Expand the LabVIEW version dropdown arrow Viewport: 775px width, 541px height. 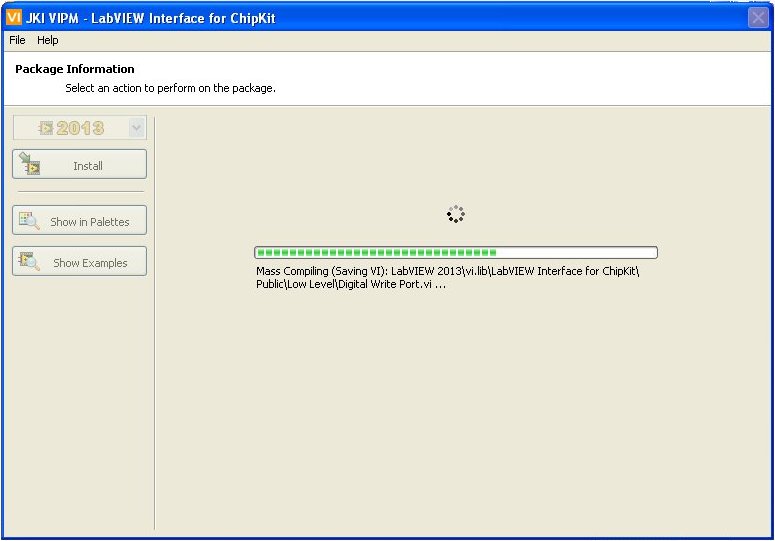137,128
